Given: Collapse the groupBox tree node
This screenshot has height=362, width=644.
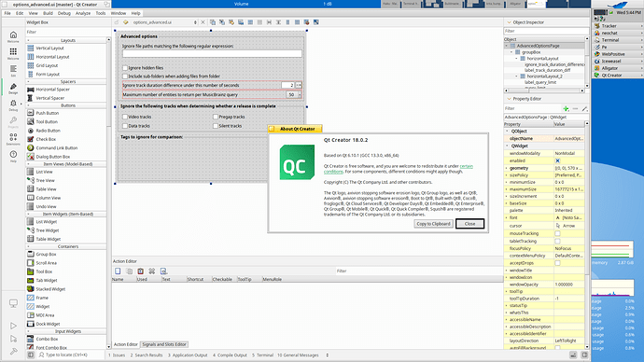Looking at the screenshot, I should tap(511, 52).
